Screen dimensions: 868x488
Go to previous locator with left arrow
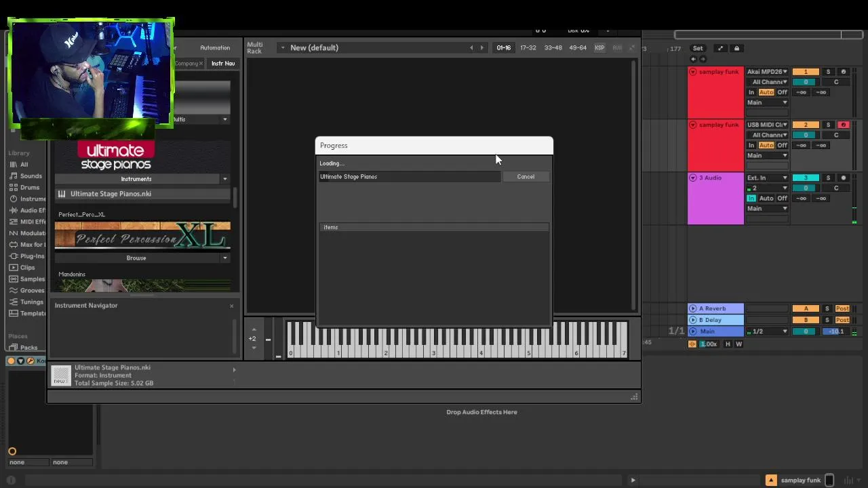tap(693, 59)
